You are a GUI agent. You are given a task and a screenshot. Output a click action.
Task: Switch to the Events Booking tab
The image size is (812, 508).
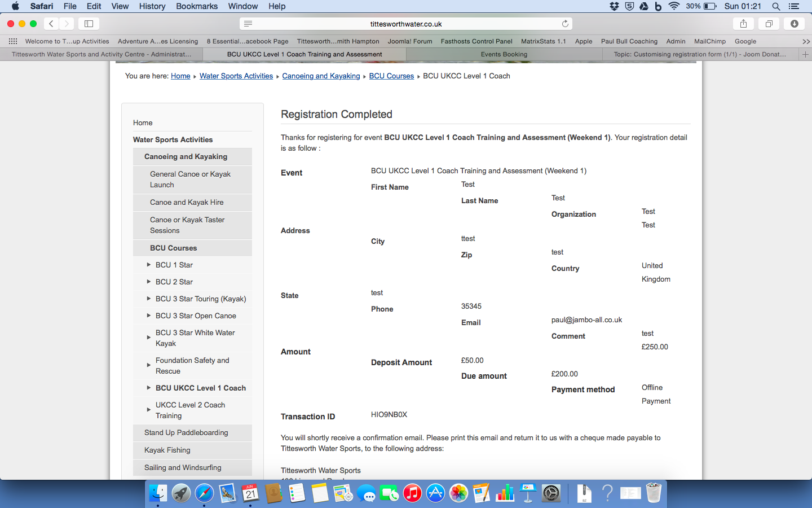pos(504,55)
